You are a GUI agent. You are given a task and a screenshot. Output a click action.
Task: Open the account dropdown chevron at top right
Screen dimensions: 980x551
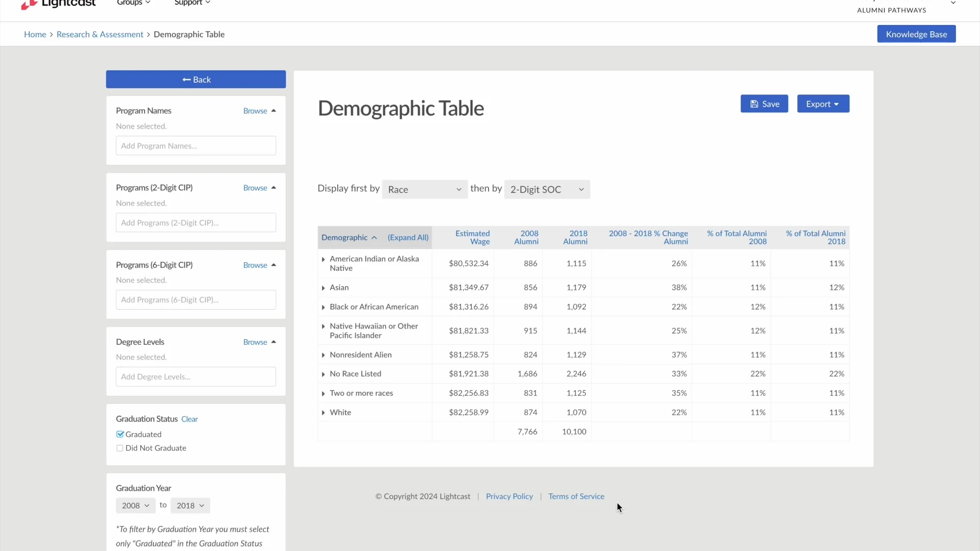point(953,3)
